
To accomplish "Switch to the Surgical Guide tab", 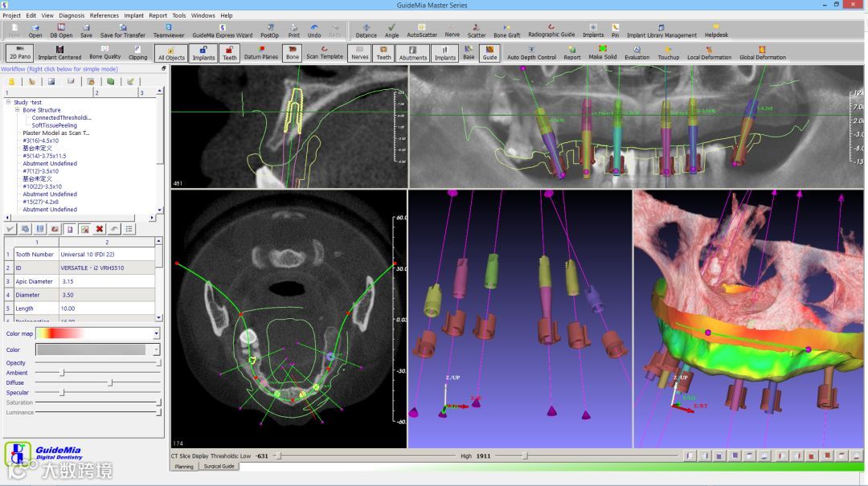I will [x=219, y=467].
